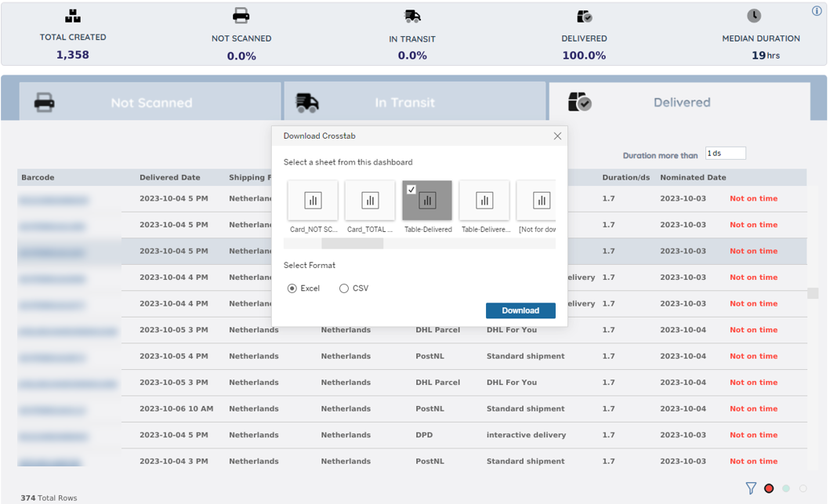Click the 2023-10-05 4 PM delivered date
The image size is (830, 504).
click(x=174, y=356)
